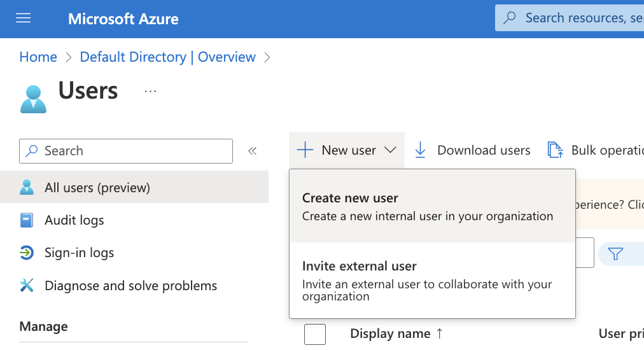Toggle the New user dropdown chevron
The image size is (644, 350).
390,150
